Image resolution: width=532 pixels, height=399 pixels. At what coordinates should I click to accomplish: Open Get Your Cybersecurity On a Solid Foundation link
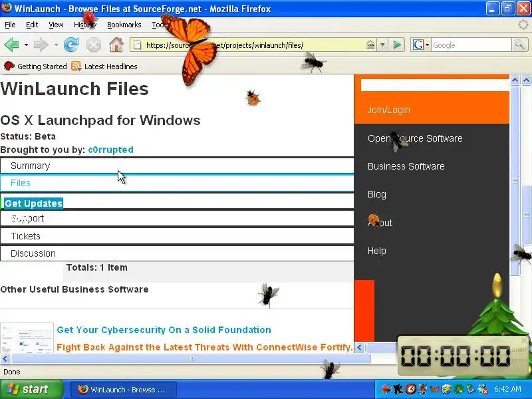(164, 330)
